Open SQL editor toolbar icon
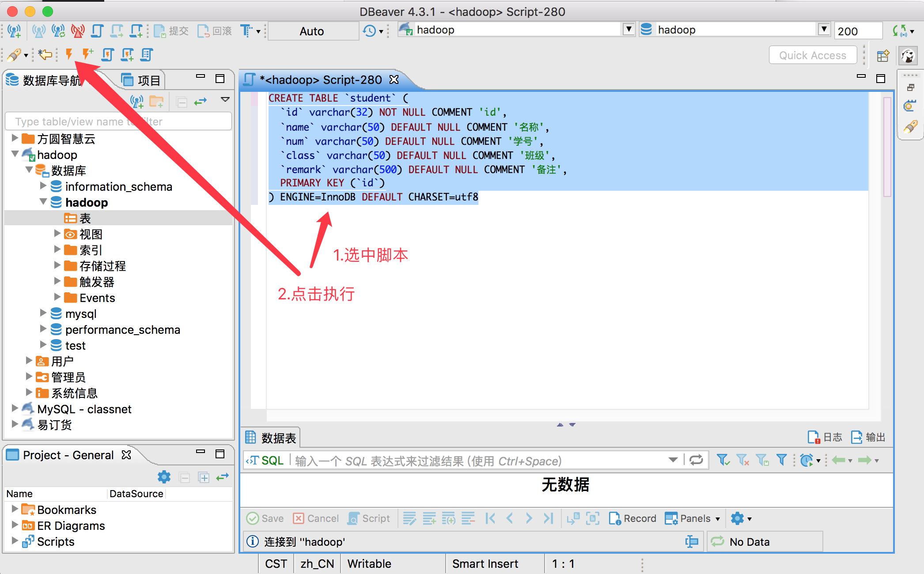The width and height of the screenshot is (924, 574). (97, 31)
